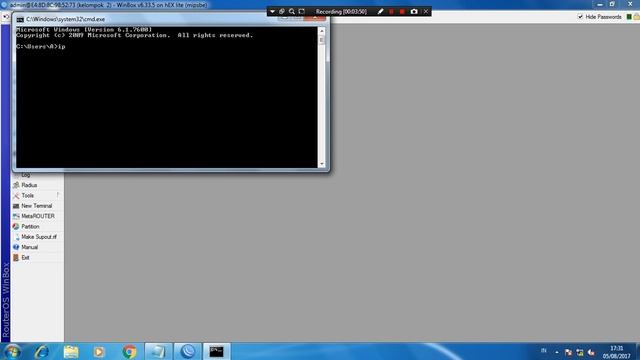The image size is (640, 360).
Task: Open Internet Explorer from taskbar
Action: click(x=42, y=351)
